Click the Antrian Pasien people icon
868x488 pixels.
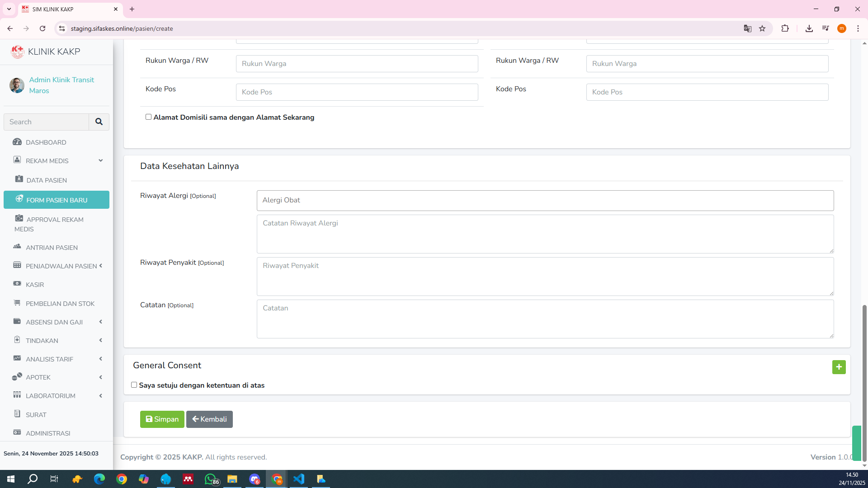coord(17,247)
